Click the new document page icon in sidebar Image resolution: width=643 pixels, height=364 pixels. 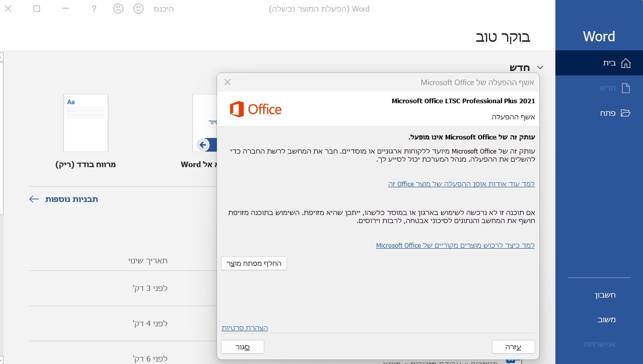click(625, 88)
